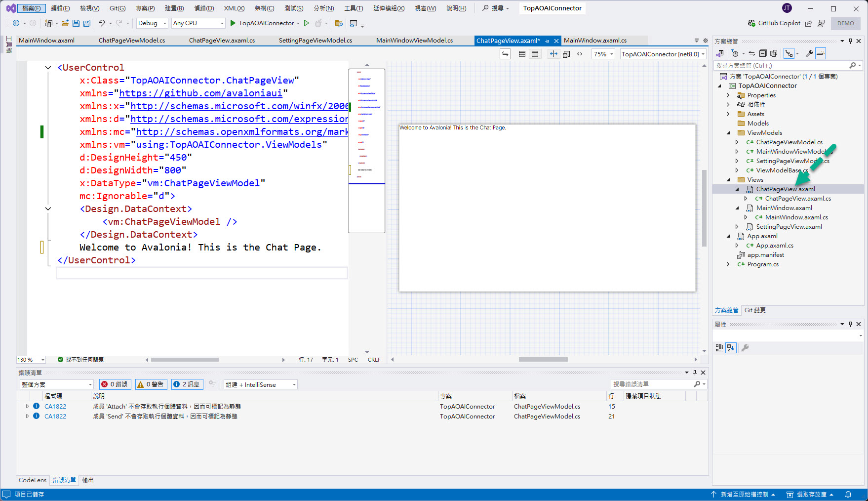The image size is (868, 501).
Task: Click the Undo arrow icon
Action: click(x=101, y=23)
